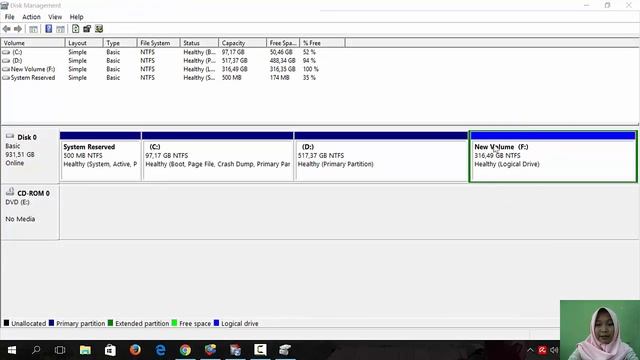Sort by the Type column header
640x360 pixels.
click(120, 43)
